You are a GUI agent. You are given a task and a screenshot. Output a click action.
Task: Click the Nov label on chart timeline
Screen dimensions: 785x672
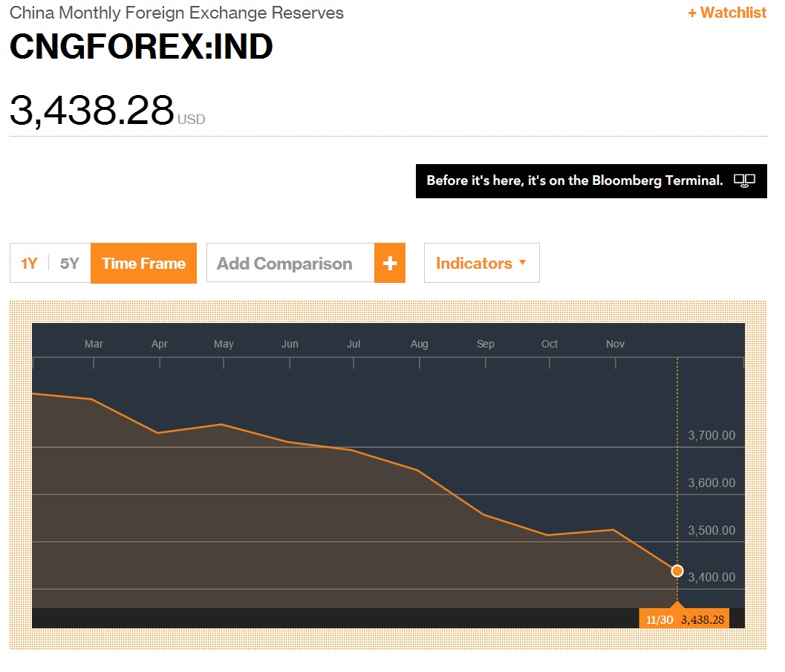[615, 344]
